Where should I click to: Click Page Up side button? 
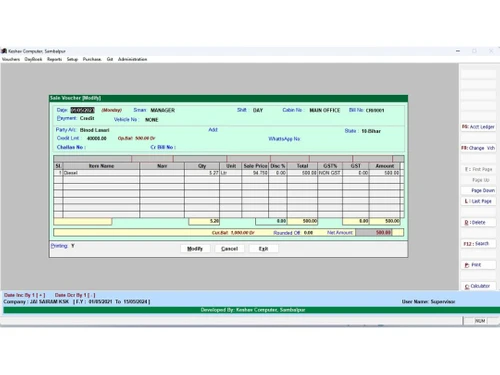click(478, 180)
